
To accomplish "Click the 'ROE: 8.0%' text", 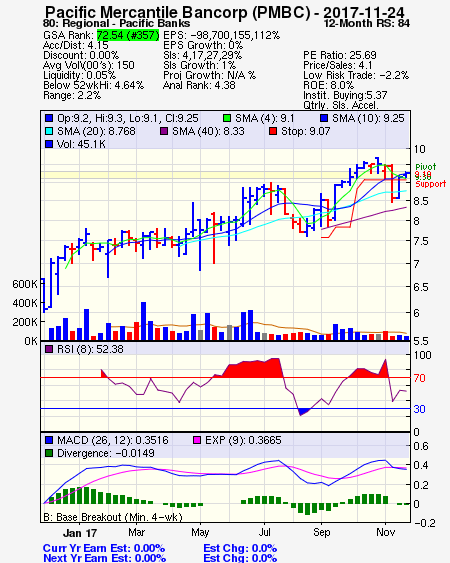I will point(328,85).
